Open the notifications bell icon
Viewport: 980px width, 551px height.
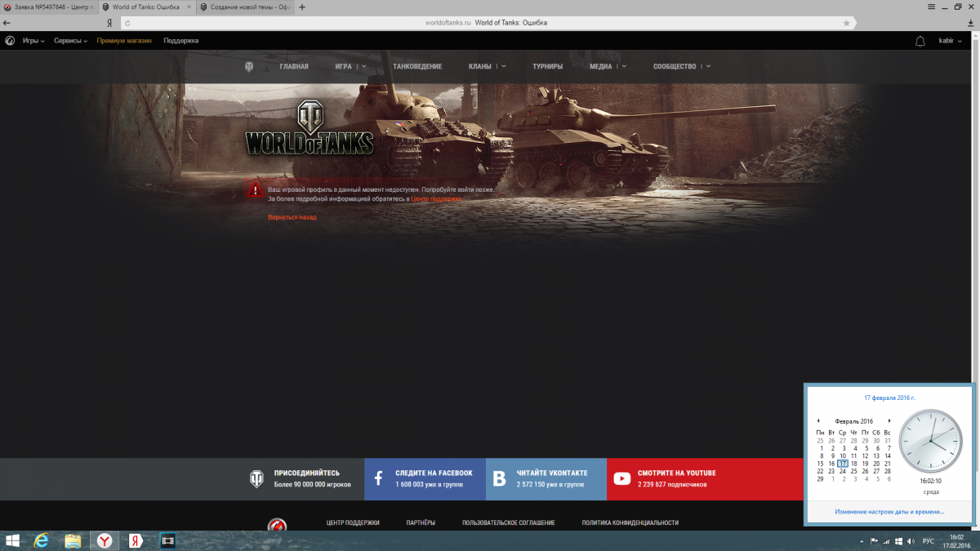(x=920, y=41)
